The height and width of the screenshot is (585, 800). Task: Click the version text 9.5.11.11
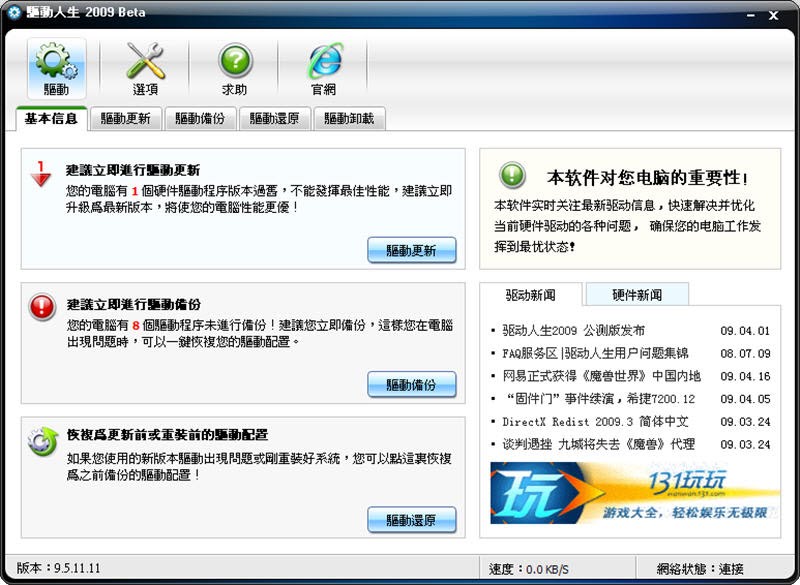(x=77, y=568)
